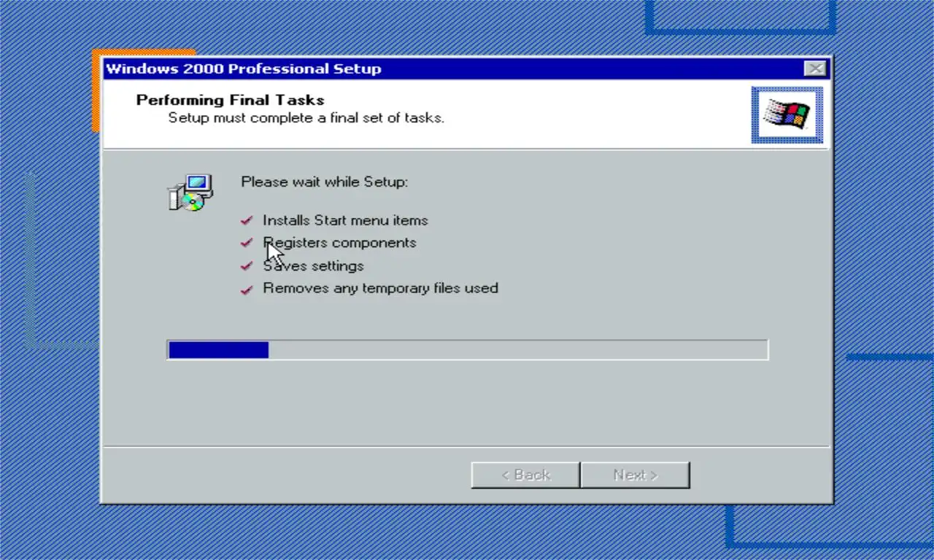The image size is (934, 560).
Task: Click the text Please wait while Setup
Action: click(325, 182)
